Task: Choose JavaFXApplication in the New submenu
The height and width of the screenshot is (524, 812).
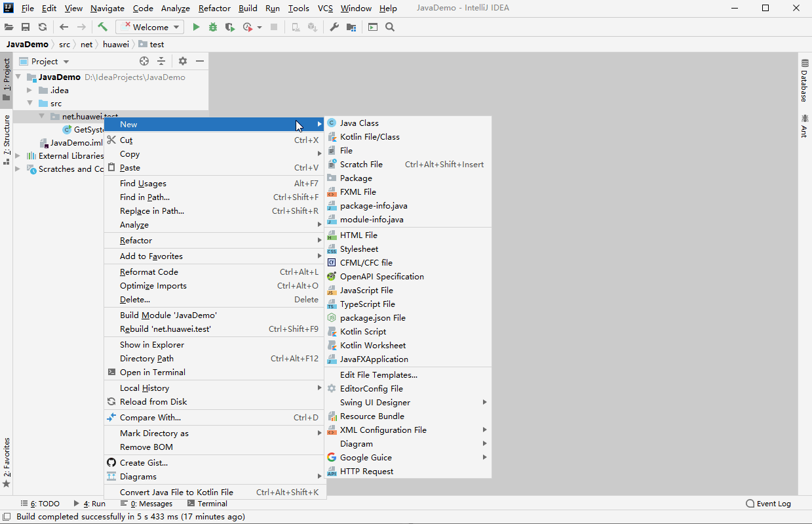Action: pos(408,359)
